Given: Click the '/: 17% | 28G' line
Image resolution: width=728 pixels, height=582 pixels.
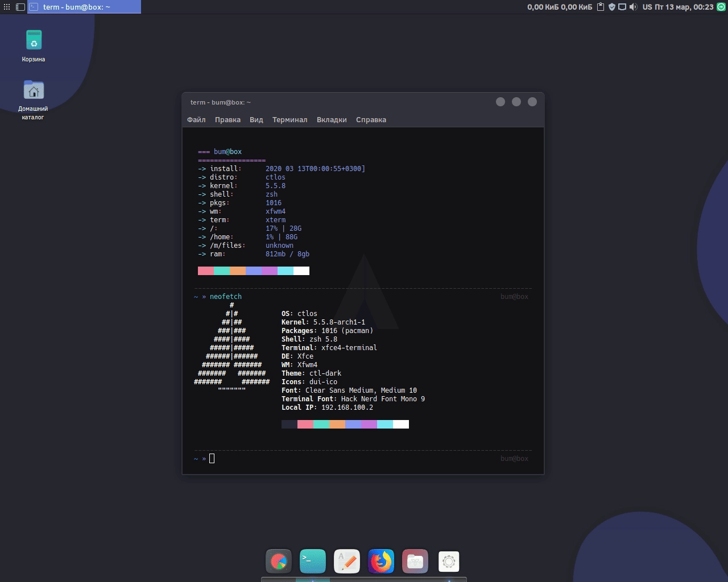Looking at the screenshot, I should pyautogui.click(x=250, y=228).
